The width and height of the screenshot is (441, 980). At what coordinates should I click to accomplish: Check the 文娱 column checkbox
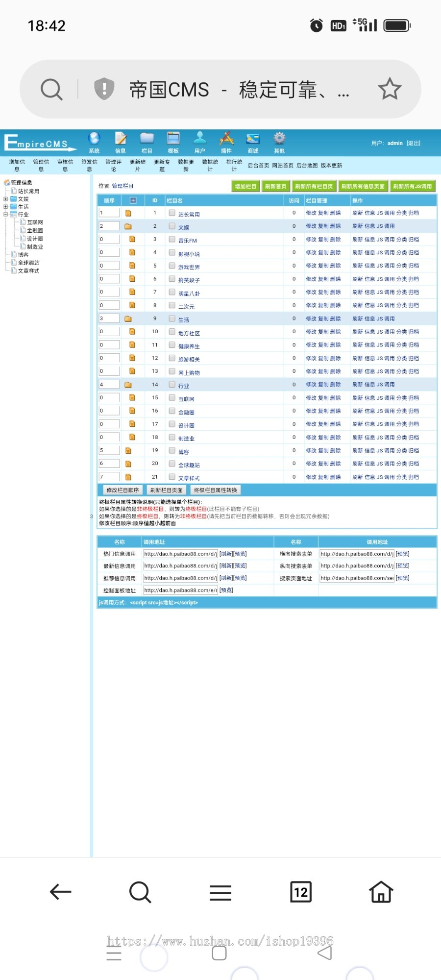pyautogui.click(x=172, y=226)
